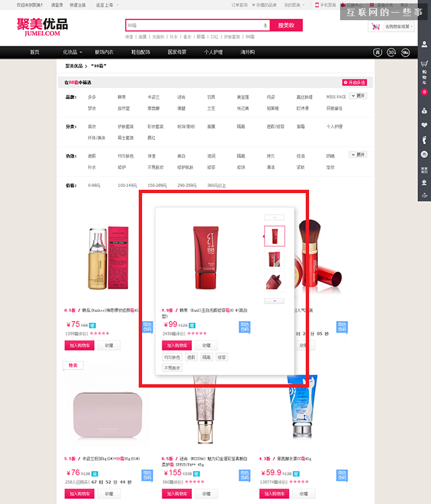Open the 首页 navigation tab
The image size is (431, 504).
tap(34, 52)
